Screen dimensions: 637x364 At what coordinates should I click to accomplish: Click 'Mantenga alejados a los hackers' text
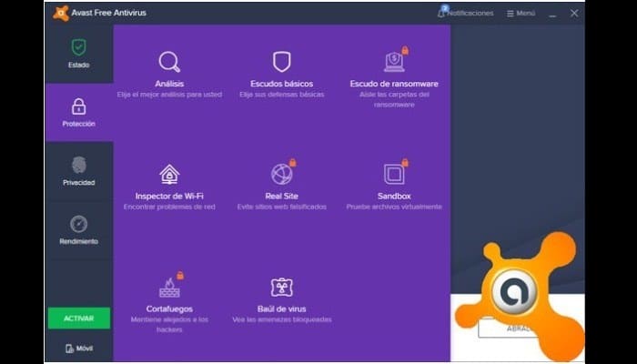tap(169, 325)
